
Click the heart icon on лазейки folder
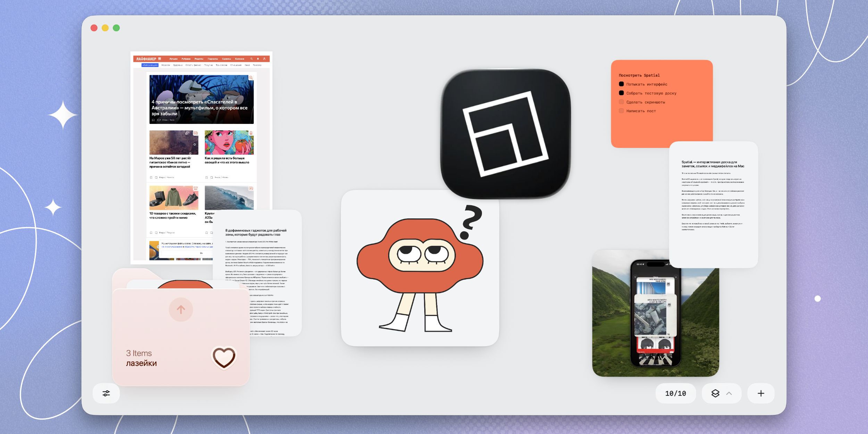click(x=224, y=357)
